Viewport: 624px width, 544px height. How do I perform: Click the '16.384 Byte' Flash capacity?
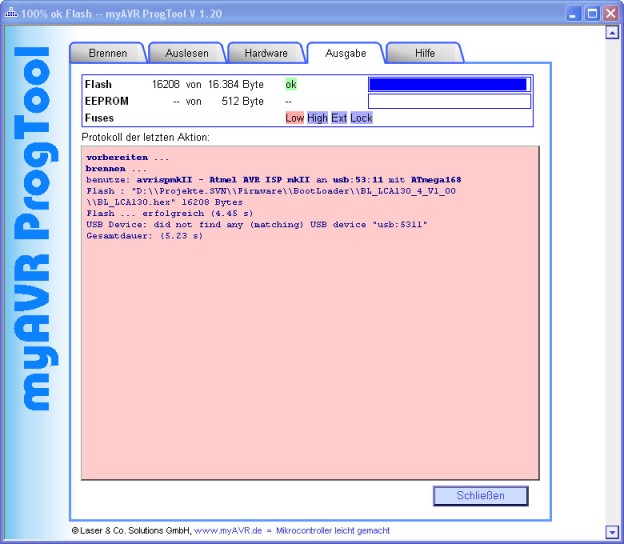tap(236, 84)
